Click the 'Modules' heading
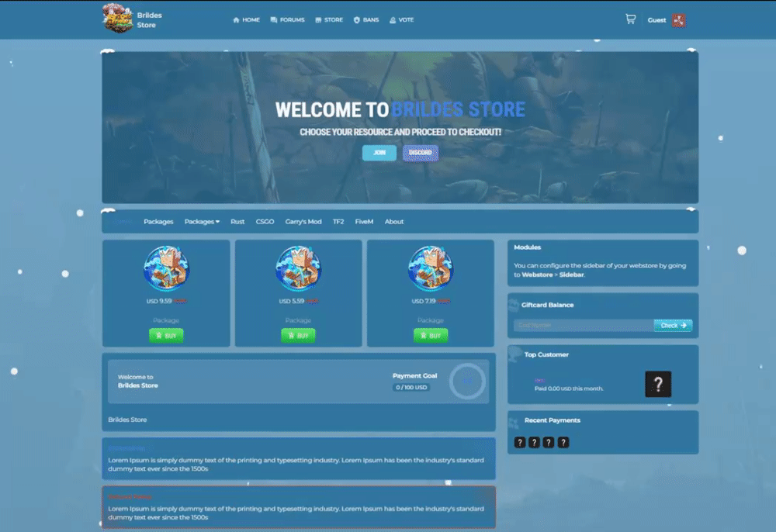Screen dimensions: 776x532 point(527,247)
